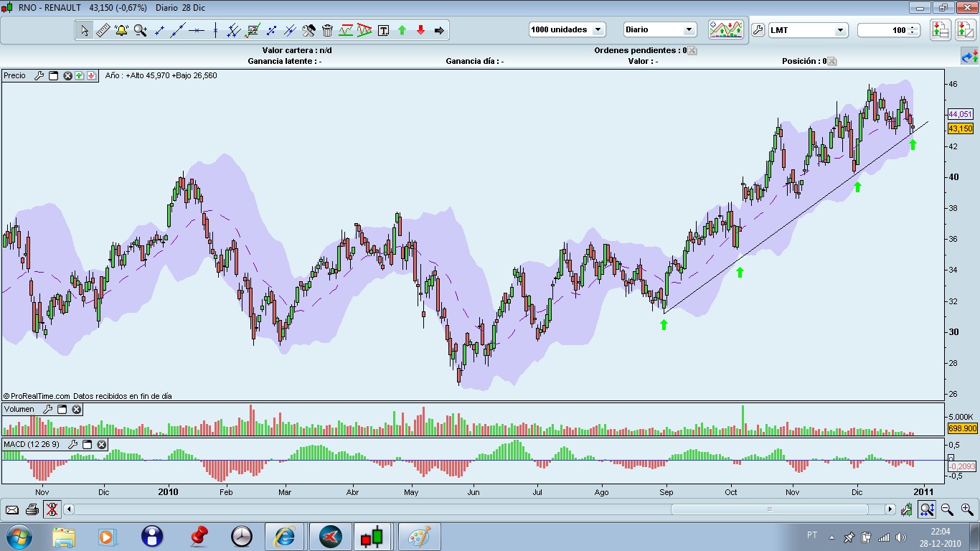The image size is (980, 551).
Task: Open Precio panel wrench settings
Action: 39,75
